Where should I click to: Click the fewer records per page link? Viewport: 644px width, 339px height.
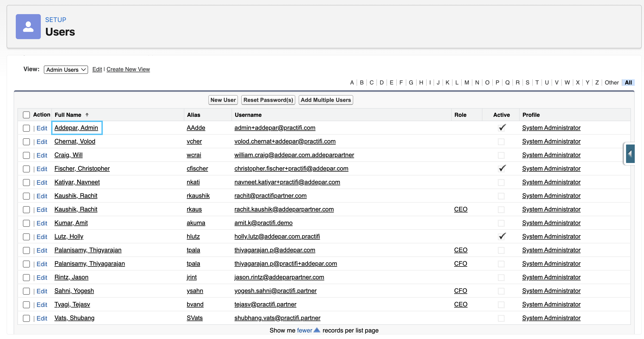click(305, 330)
